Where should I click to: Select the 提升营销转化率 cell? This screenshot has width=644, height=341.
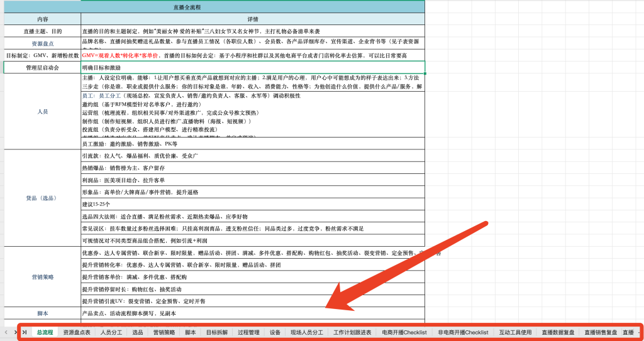(253, 264)
